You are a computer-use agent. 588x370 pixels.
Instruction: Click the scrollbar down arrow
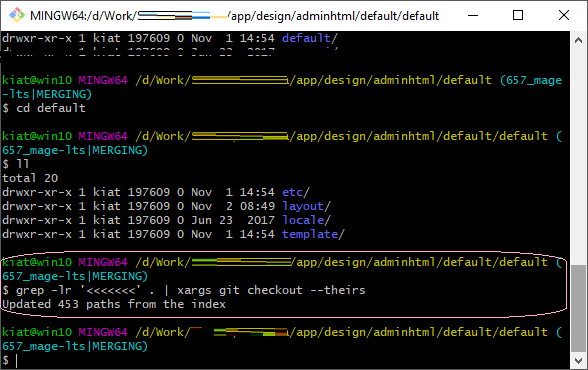578,361
